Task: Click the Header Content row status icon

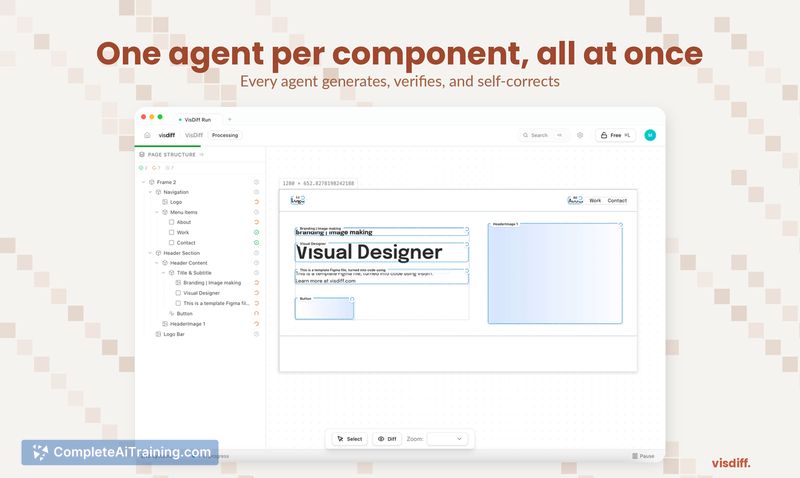Action: pos(257,263)
